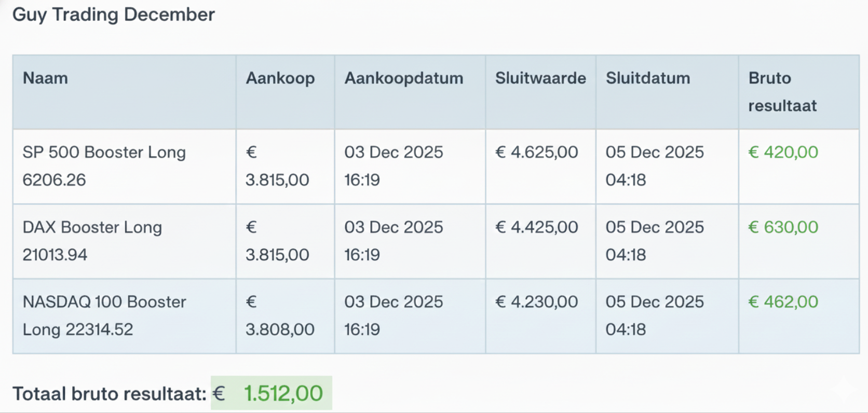Click the € 462,00 gross result
Screen dimensions: 868x413
(x=783, y=302)
